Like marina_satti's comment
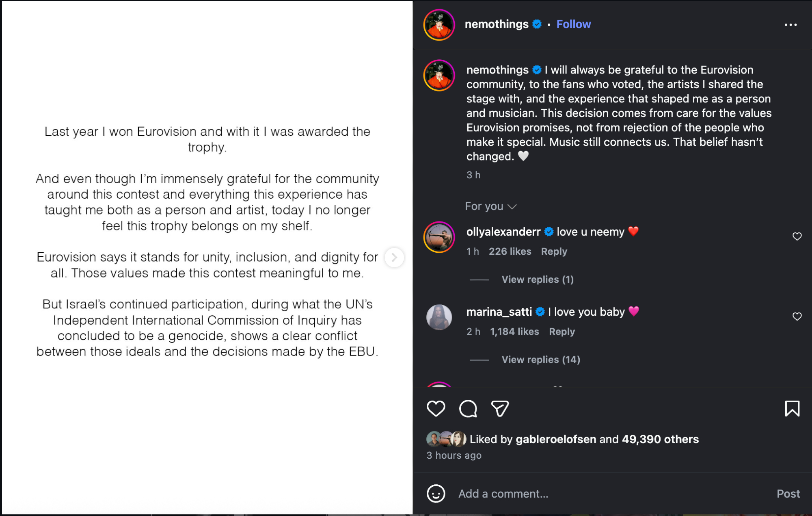812x516 pixels. 797,317
